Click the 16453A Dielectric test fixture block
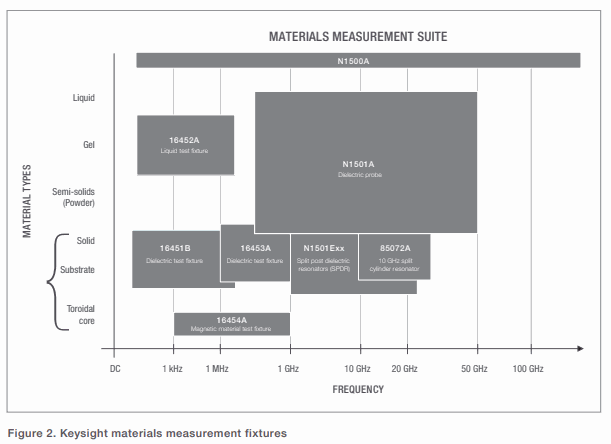The width and height of the screenshot is (611, 444). (255, 253)
